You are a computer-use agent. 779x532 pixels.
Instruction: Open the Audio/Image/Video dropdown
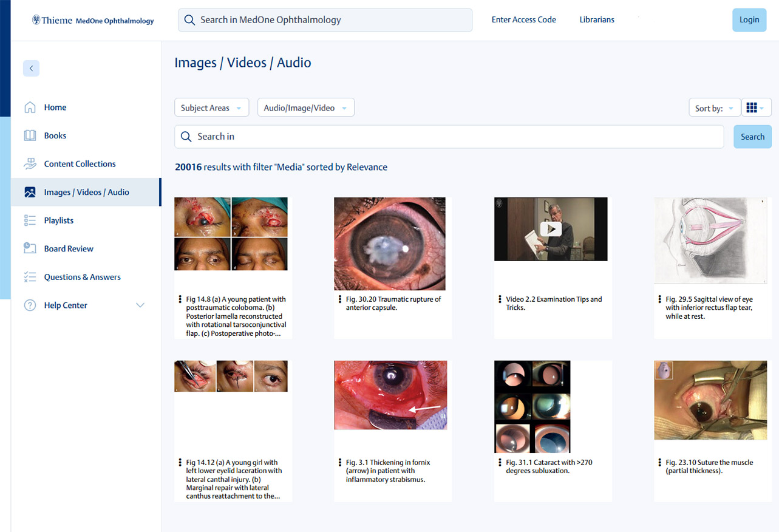point(305,107)
